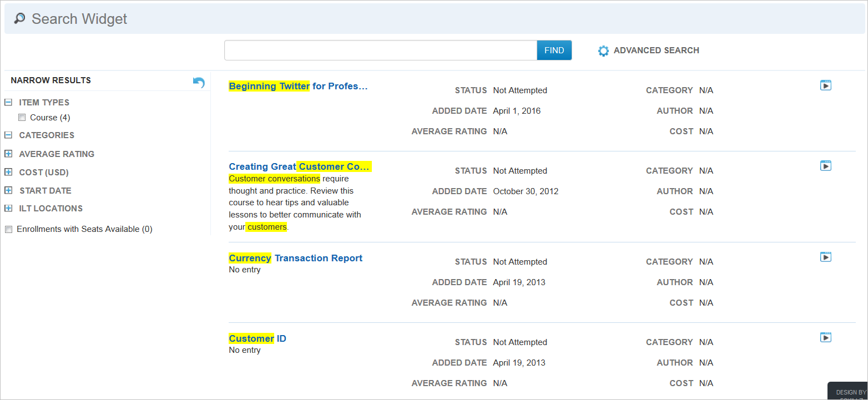This screenshot has width=868, height=400.
Task: Expand the ILT Locations filter
Action: [x=8, y=209]
